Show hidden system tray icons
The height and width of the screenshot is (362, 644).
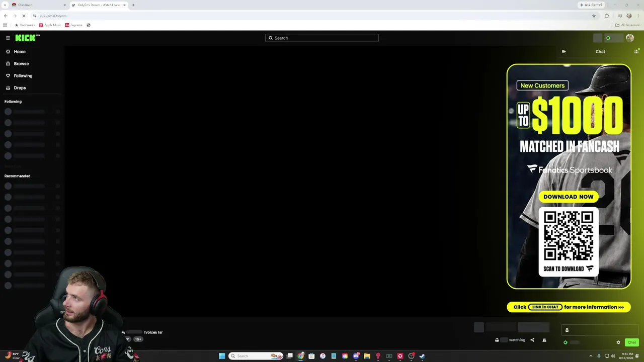[591, 356]
